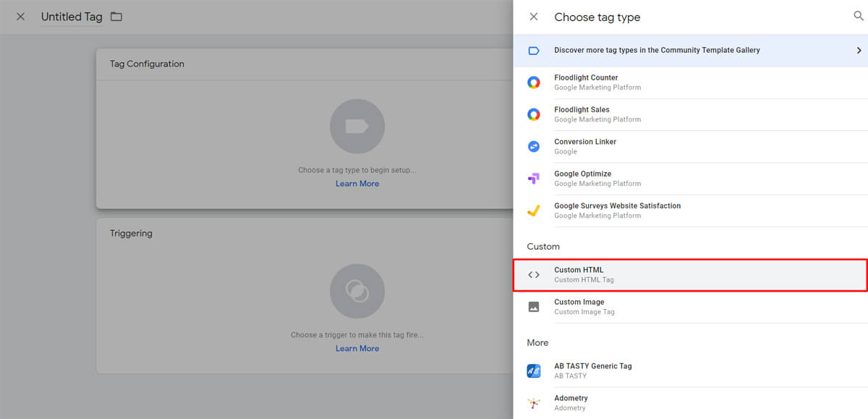Click the Triggering circles icon

pyautogui.click(x=357, y=292)
